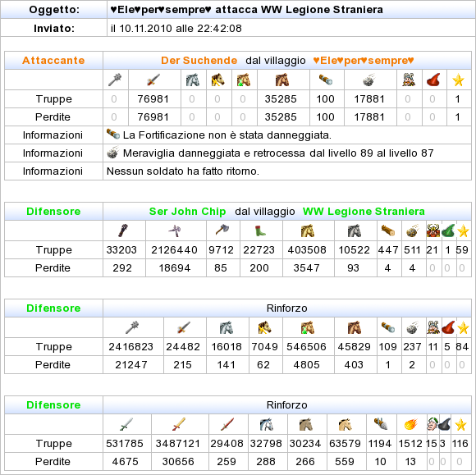Click the Imperian icon above 29408
Viewport: 476px width, 475px height.
[227, 424]
